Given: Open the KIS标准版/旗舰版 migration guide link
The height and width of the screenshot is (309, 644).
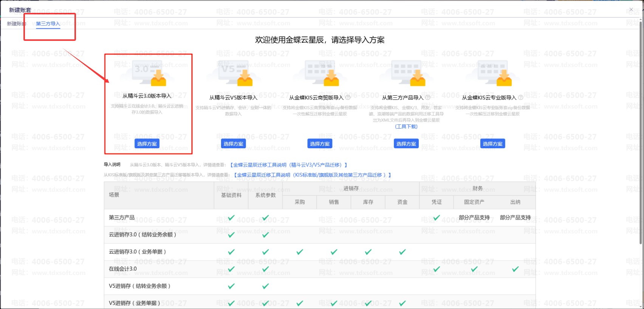Looking at the screenshot, I should pyautogui.click(x=312, y=175).
